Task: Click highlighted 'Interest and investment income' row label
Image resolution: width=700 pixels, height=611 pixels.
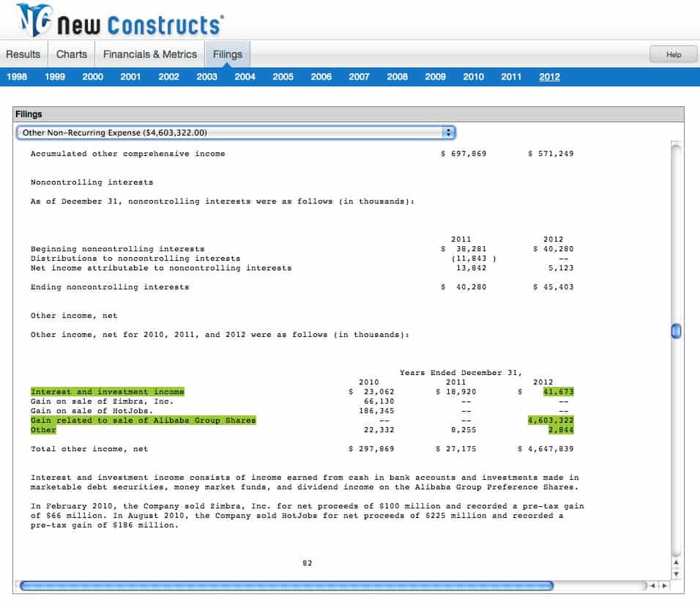Action: [x=108, y=392]
